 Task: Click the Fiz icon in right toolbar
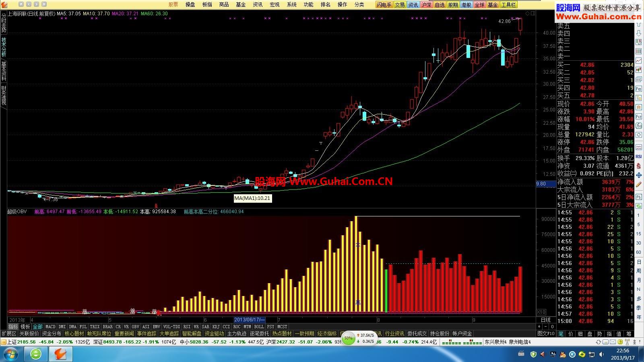pos(639,117)
